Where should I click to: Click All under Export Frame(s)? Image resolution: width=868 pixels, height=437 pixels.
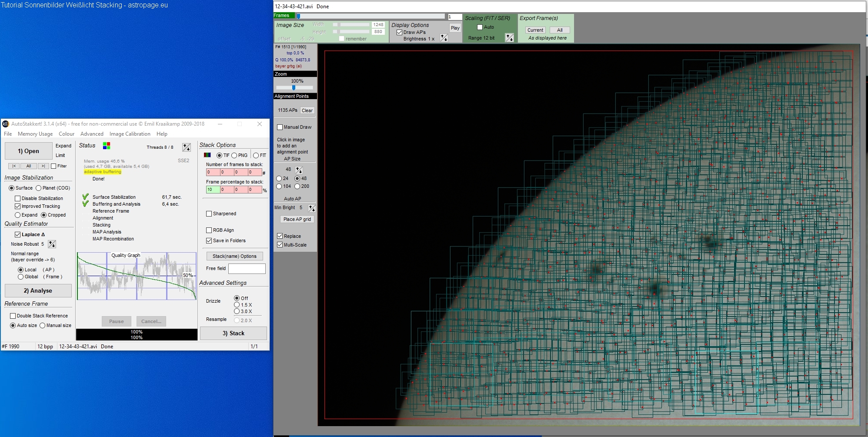(560, 30)
